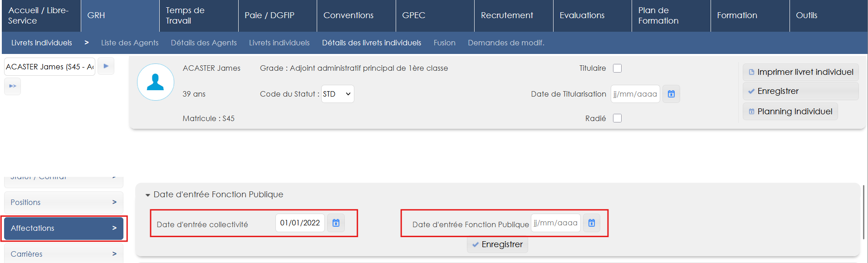Switch to the Liste des Agents tab
The image size is (868, 263).
(130, 43)
